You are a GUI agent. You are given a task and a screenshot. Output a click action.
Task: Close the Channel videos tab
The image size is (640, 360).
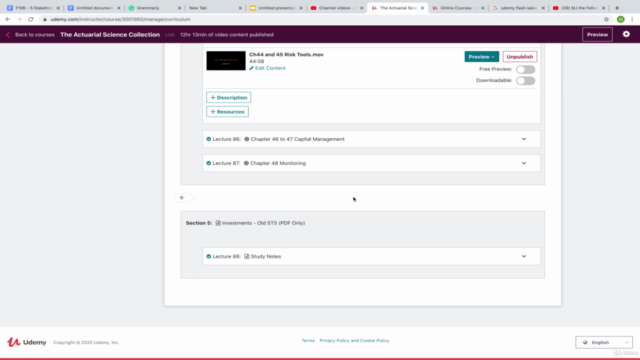tap(361, 8)
